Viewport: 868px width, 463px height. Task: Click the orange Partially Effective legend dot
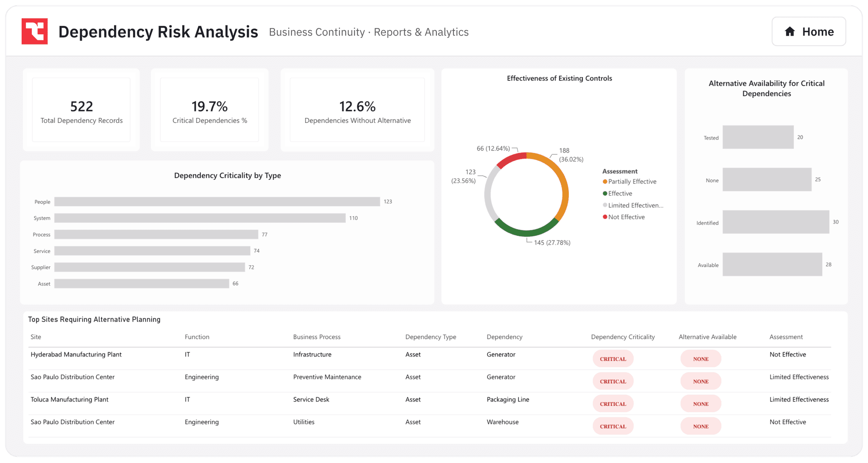pyautogui.click(x=605, y=181)
